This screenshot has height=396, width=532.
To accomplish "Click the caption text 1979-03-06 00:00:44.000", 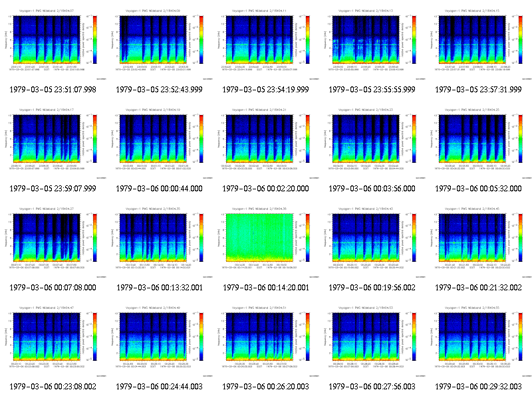I will [x=159, y=189].
